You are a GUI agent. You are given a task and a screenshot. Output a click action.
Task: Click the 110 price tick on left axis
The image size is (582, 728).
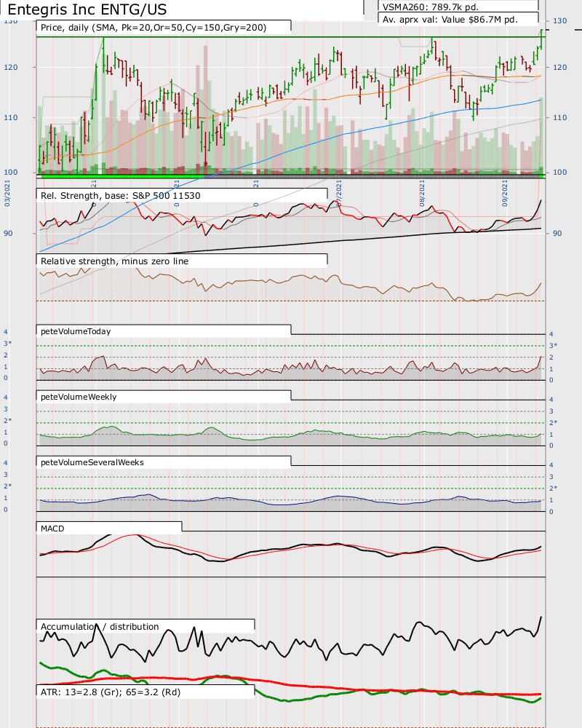11,117
